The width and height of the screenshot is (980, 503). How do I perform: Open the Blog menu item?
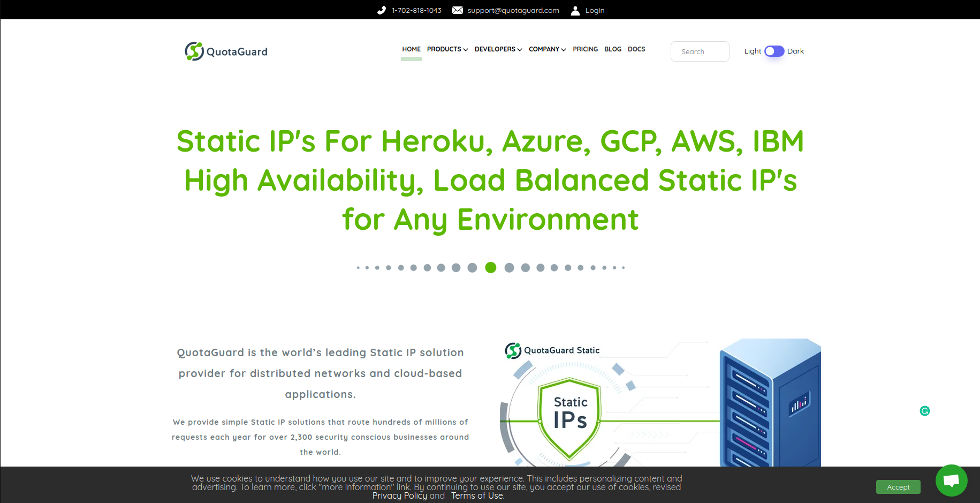pos(612,49)
